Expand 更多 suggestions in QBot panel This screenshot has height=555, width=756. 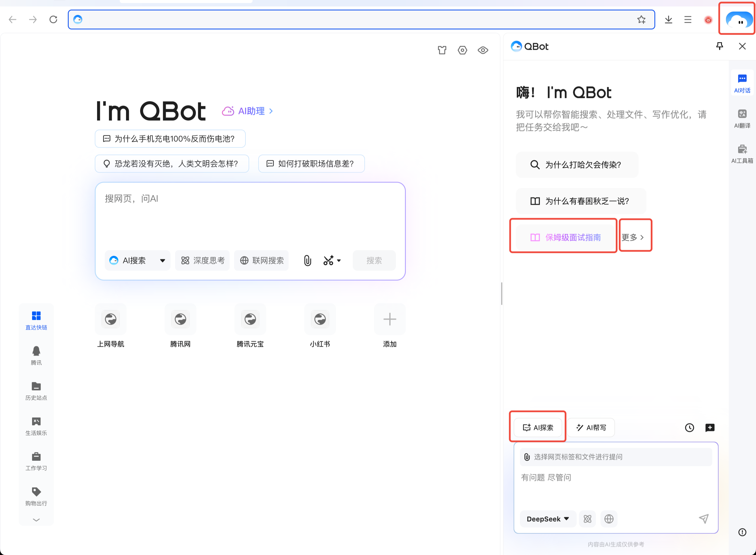point(633,237)
